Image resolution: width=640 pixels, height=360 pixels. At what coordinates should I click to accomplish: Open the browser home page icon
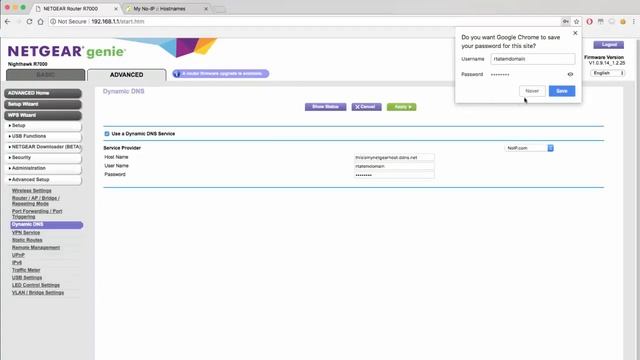(x=40, y=21)
